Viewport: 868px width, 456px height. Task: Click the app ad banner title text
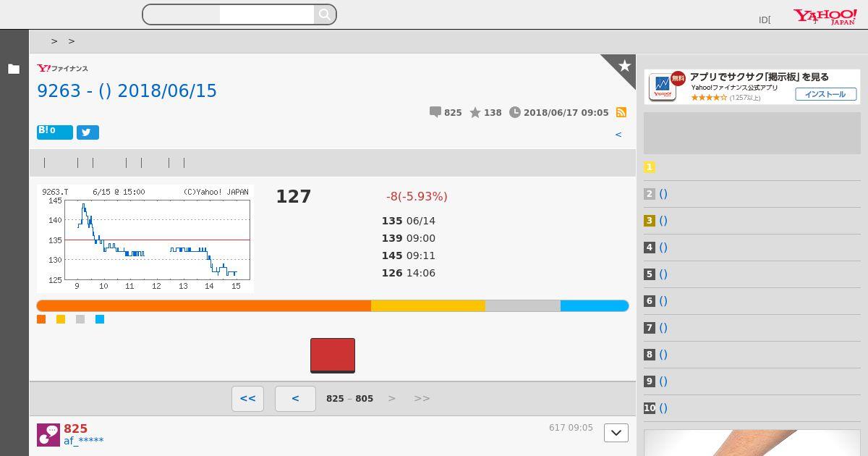coord(759,77)
